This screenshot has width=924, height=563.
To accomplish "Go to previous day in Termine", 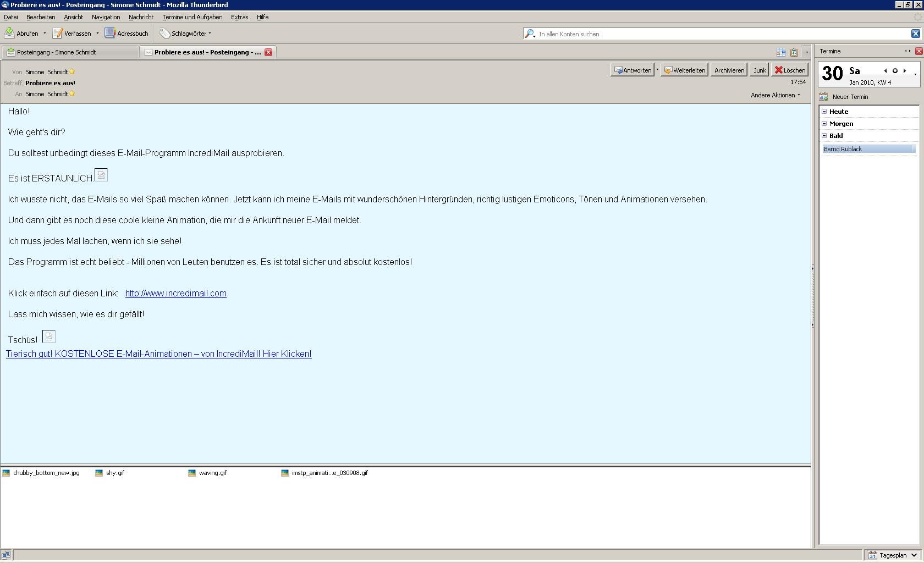I will point(886,71).
